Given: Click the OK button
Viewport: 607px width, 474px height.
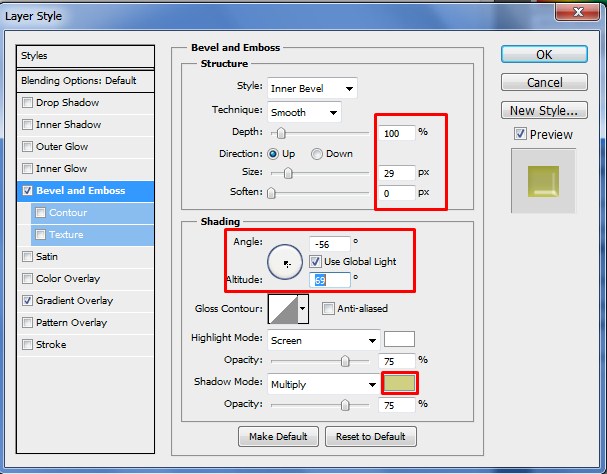Looking at the screenshot, I should point(544,54).
